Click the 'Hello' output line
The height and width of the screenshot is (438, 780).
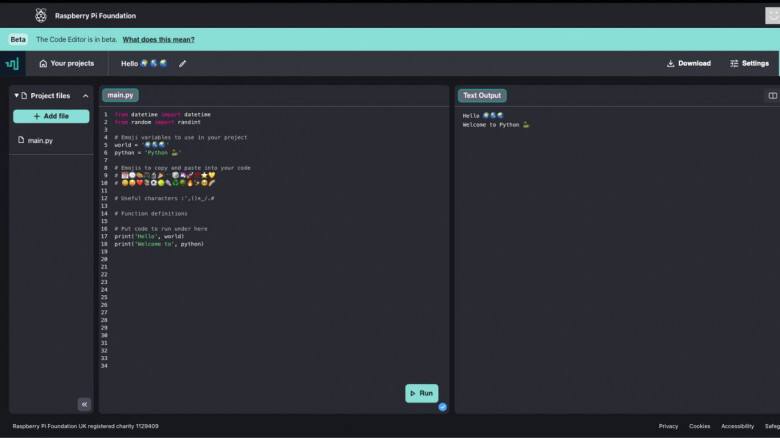[483, 115]
